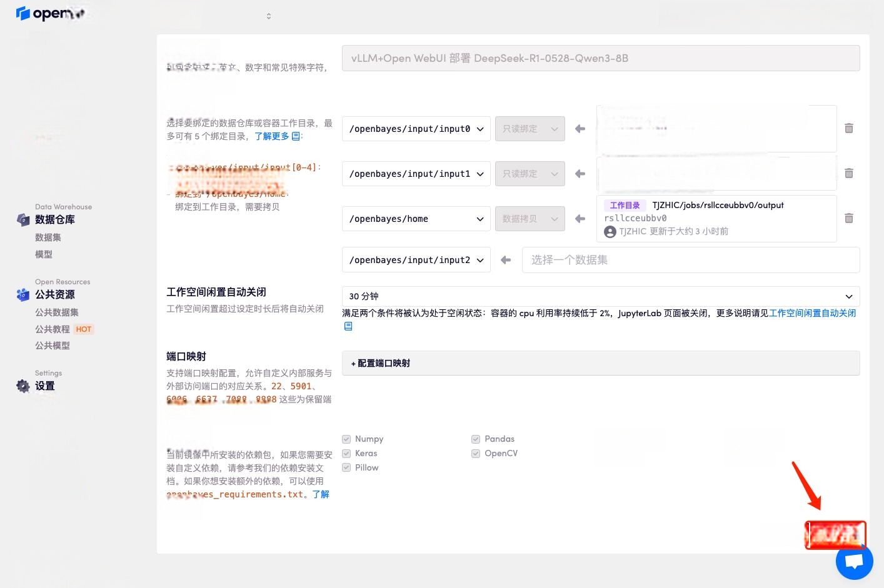The image size is (884, 588).
Task: Open 公共资源 section
Action: tap(55, 294)
